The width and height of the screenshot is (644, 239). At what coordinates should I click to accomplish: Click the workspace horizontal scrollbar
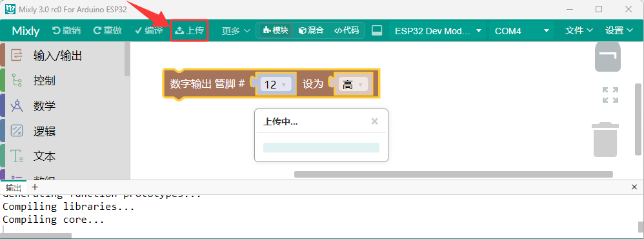[x=454, y=174]
